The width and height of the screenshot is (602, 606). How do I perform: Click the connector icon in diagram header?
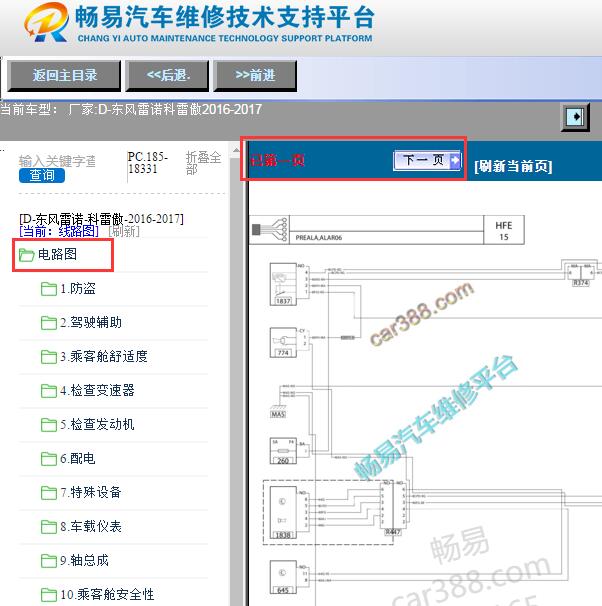tap(270, 230)
